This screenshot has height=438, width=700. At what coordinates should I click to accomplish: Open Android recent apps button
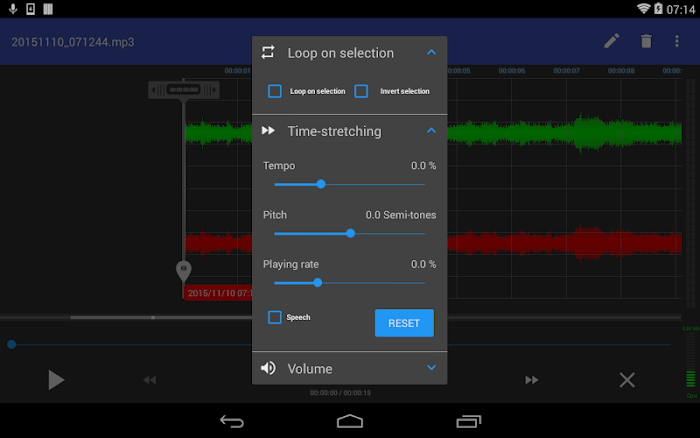click(468, 421)
